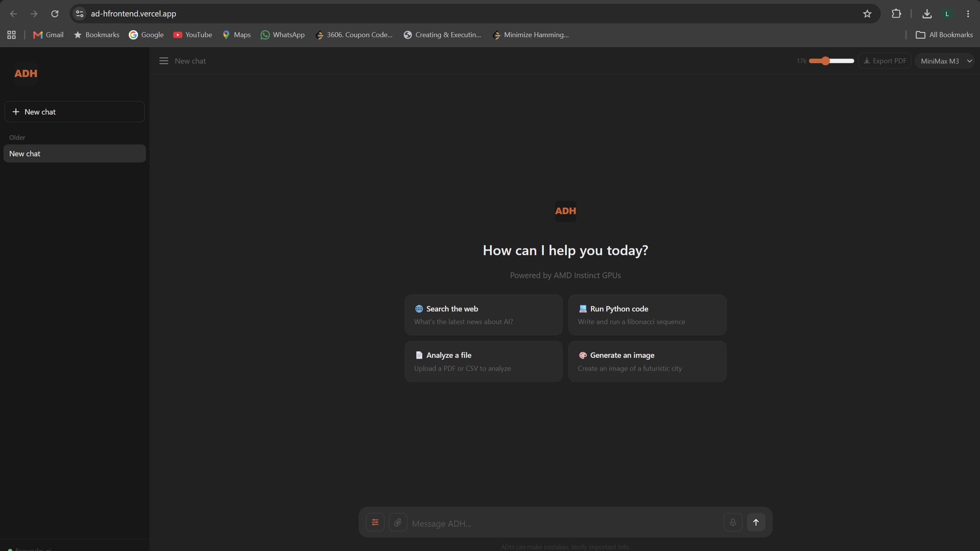Click the center ADH logo badge
The width and height of the screenshot is (980, 551).
(x=565, y=211)
